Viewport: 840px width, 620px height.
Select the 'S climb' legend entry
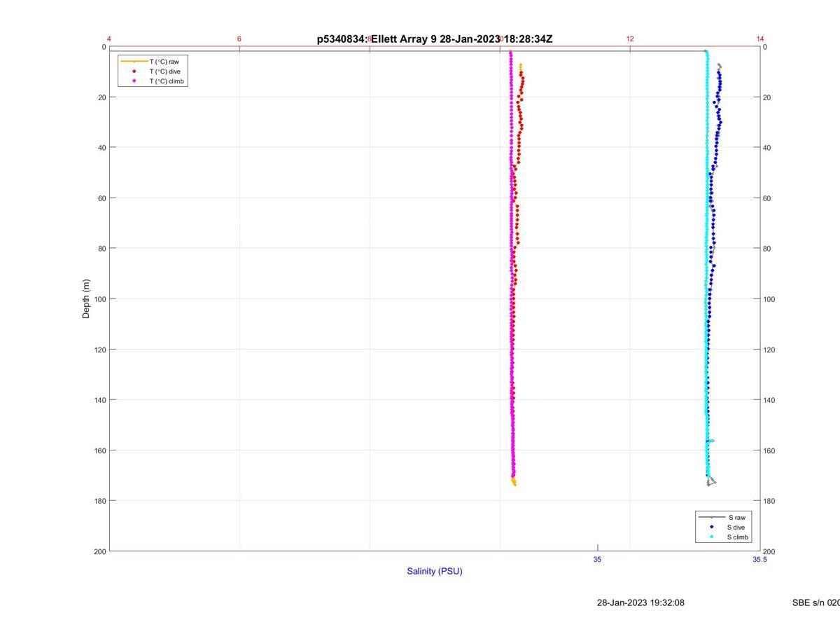point(738,537)
